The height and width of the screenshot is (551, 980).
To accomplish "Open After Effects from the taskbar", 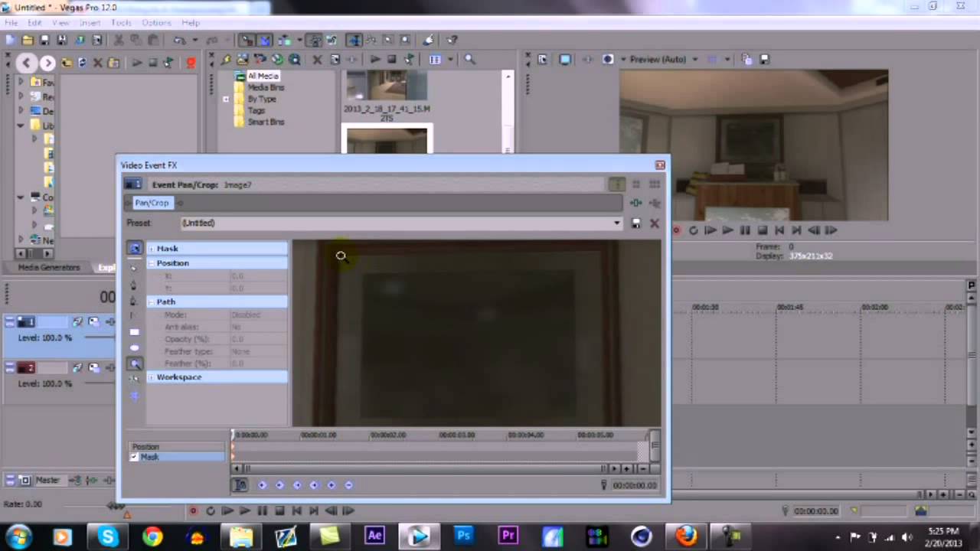I will coord(374,536).
